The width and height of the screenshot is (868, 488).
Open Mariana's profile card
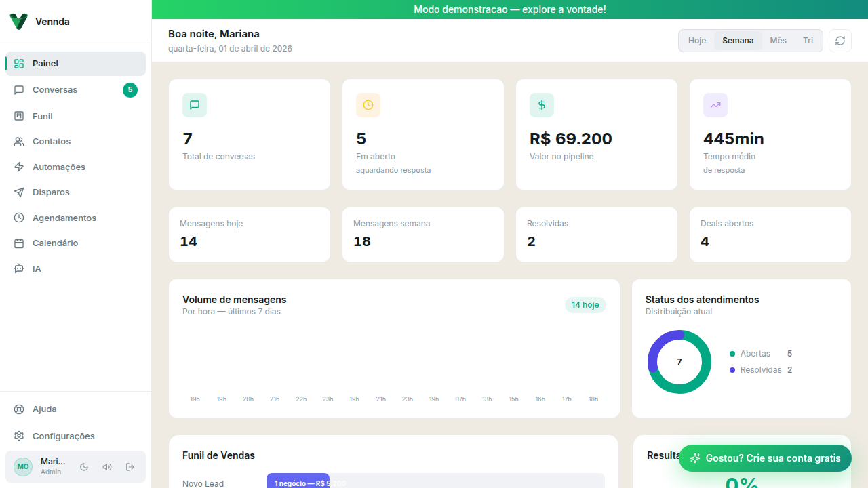(x=41, y=466)
